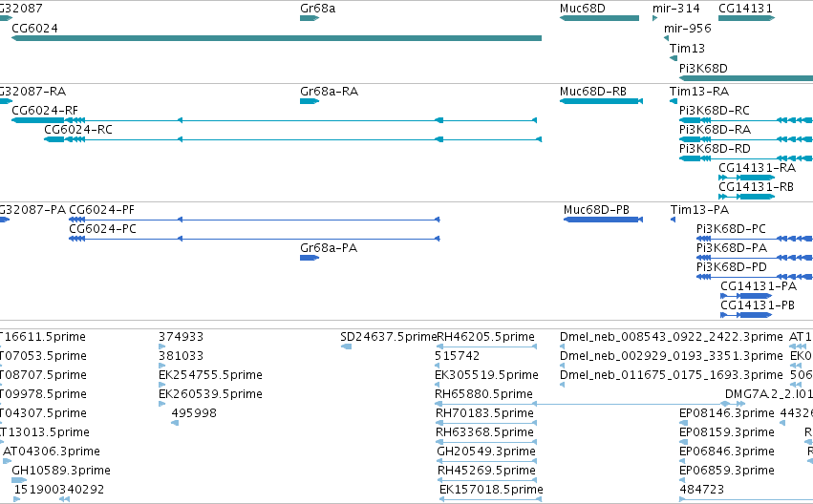The image size is (813, 504).
Task: Select the mir-956 gene label
Action: pyautogui.click(x=688, y=29)
